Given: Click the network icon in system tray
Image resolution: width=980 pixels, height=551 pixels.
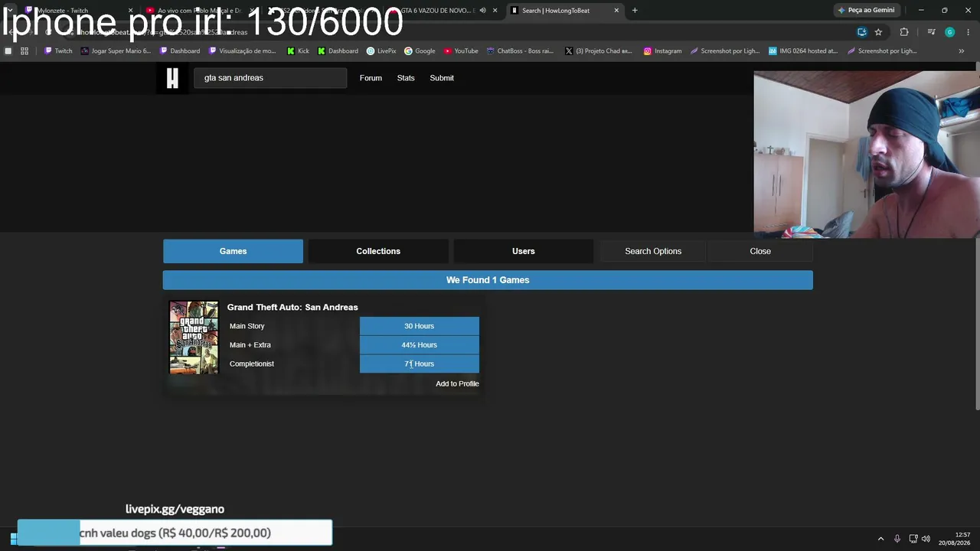Looking at the screenshot, I should coord(913,539).
